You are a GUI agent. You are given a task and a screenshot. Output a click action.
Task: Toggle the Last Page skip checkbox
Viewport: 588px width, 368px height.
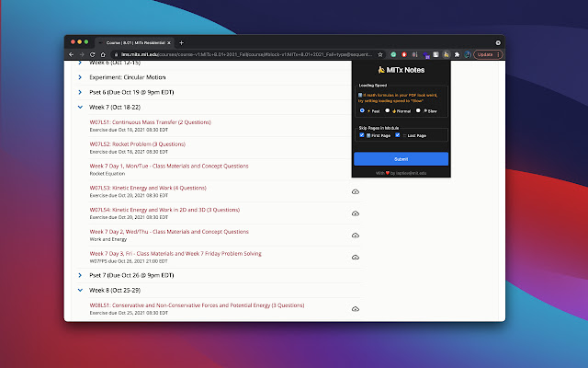[400, 135]
